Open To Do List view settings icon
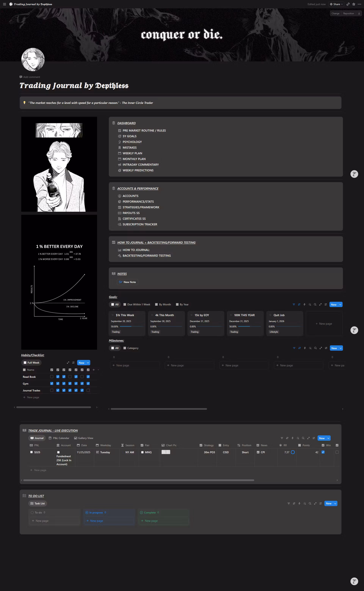 pyautogui.click(x=320, y=503)
